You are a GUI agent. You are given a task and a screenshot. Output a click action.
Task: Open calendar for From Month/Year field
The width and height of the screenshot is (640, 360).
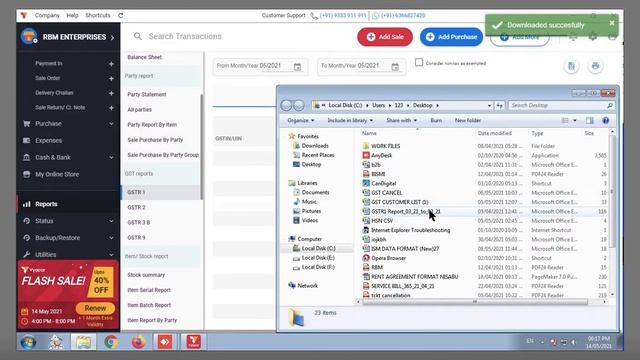click(297, 67)
